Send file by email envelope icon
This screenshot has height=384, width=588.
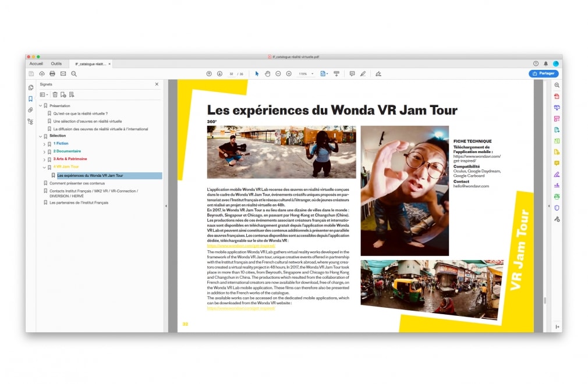click(63, 74)
